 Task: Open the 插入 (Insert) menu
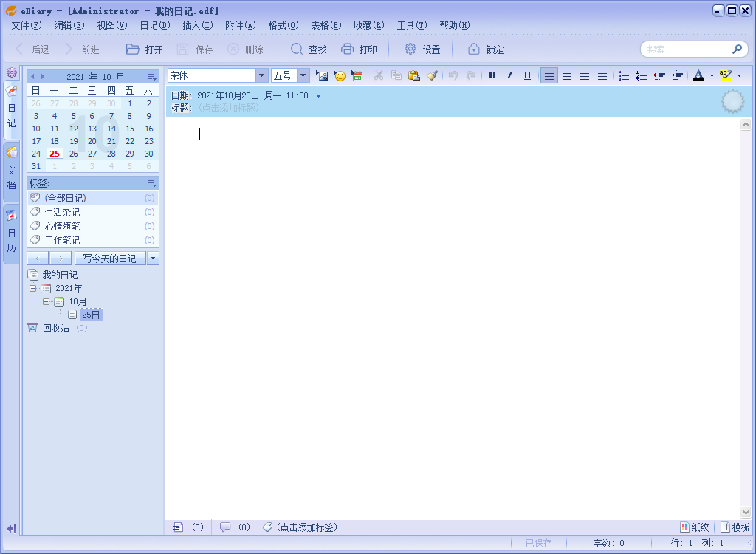point(197,25)
